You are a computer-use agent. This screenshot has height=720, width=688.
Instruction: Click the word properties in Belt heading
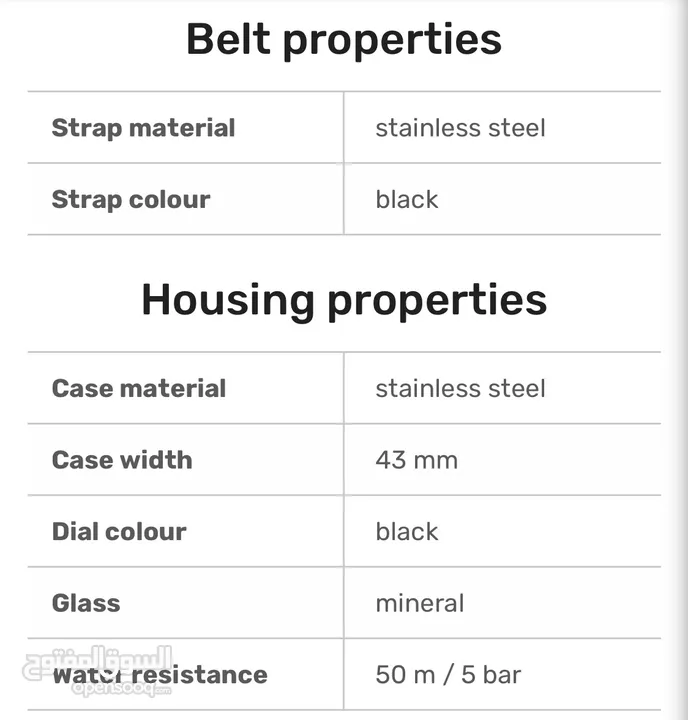392,41
